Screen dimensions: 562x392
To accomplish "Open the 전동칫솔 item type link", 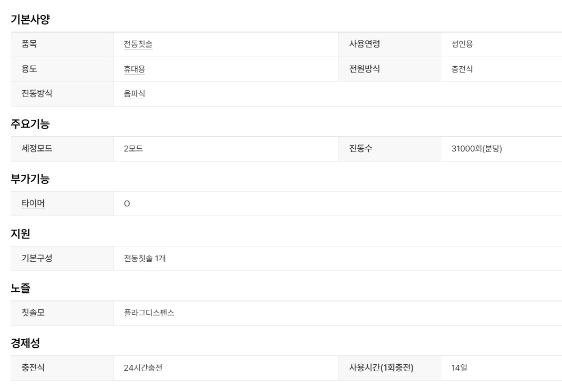I will point(138,44).
